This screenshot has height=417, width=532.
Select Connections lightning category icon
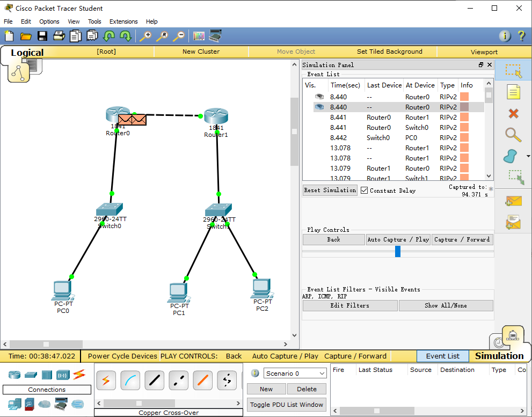79,375
